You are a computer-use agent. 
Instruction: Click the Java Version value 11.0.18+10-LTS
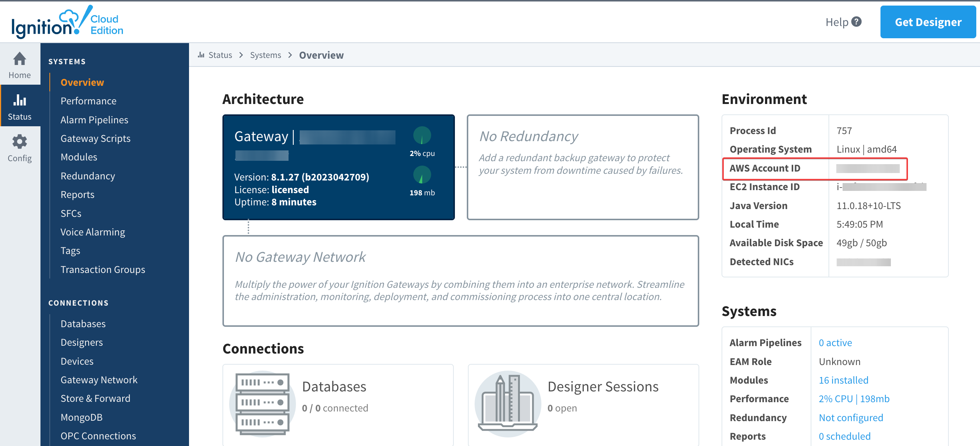pyautogui.click(x=869, y=205)
